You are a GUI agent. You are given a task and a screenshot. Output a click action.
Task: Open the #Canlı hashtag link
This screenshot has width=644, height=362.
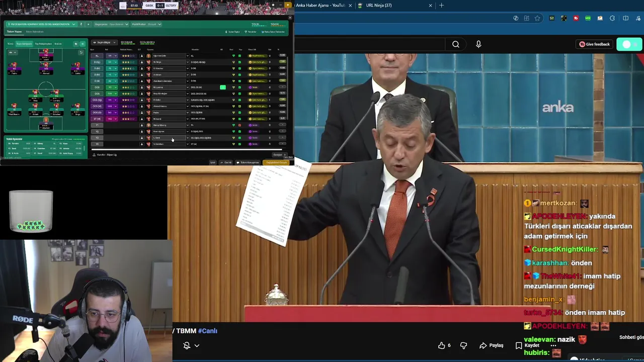click(x=208, y=331)
